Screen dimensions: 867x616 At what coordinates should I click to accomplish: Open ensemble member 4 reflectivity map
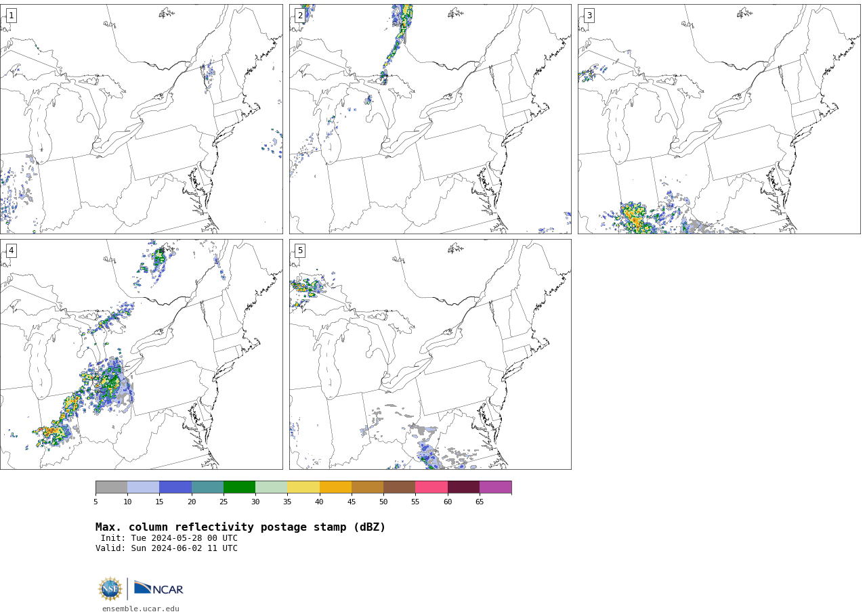click(141, 354)
